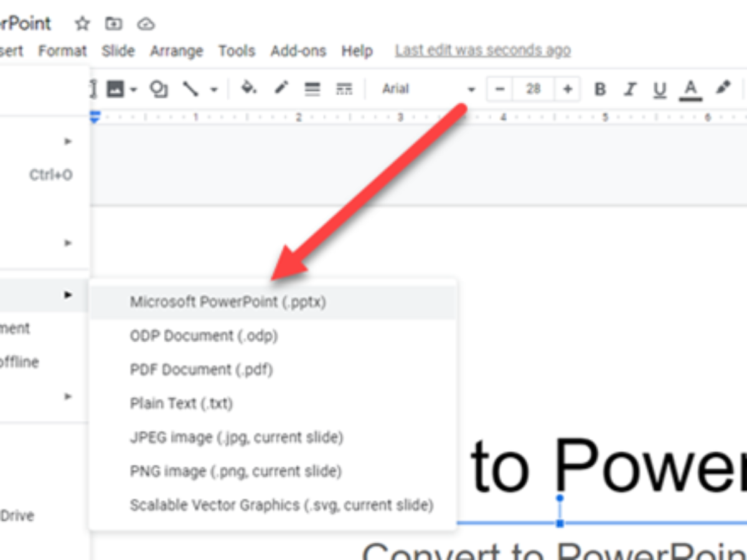Screen dimensions: 747x560
Task: Download as PDF Document (.pdf)
Action: (273, 370)
